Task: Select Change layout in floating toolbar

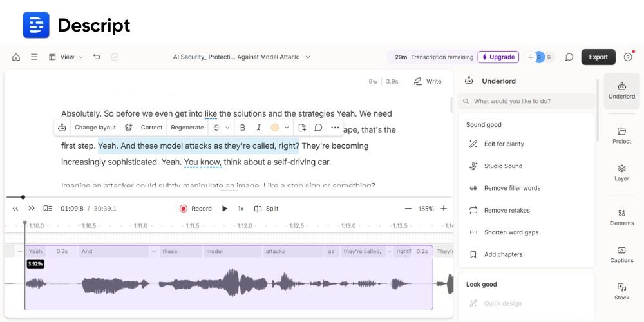Action: (95, 128)
